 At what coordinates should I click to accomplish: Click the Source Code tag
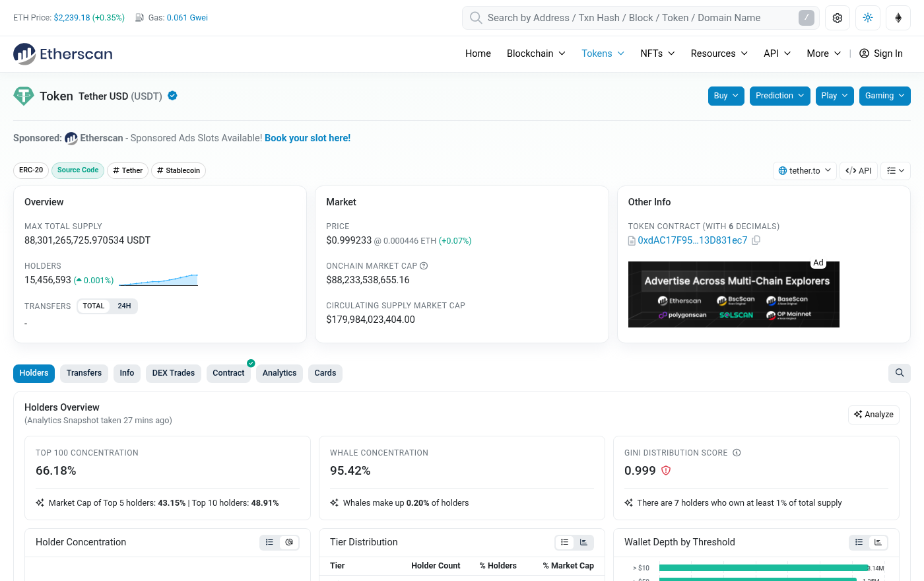[x=78, y=170]
